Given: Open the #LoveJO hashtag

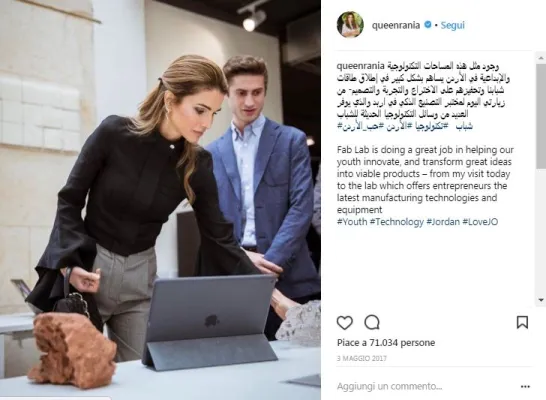Looking at the screenshot, I should 480,222.
